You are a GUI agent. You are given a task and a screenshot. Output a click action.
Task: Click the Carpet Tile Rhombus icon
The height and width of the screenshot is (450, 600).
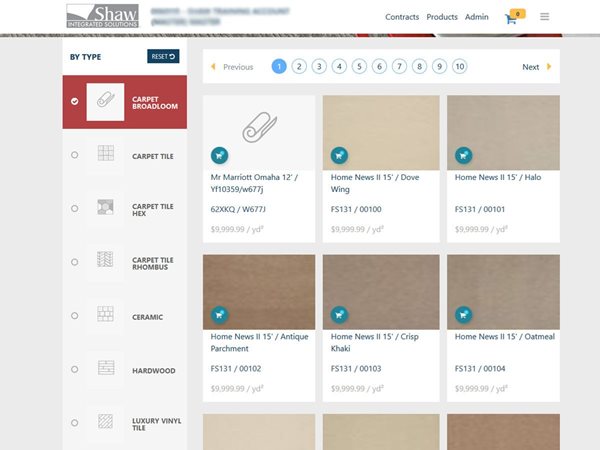coord(105,259)
